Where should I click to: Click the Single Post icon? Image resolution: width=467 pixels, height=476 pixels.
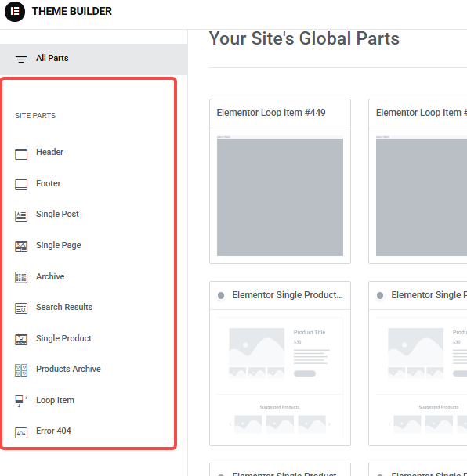click(21, 216)
